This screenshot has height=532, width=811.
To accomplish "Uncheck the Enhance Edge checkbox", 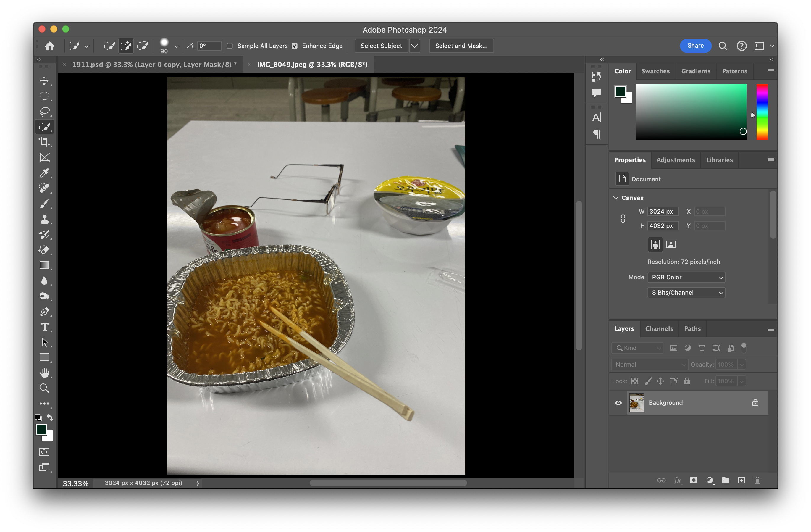I will [295, 46].
